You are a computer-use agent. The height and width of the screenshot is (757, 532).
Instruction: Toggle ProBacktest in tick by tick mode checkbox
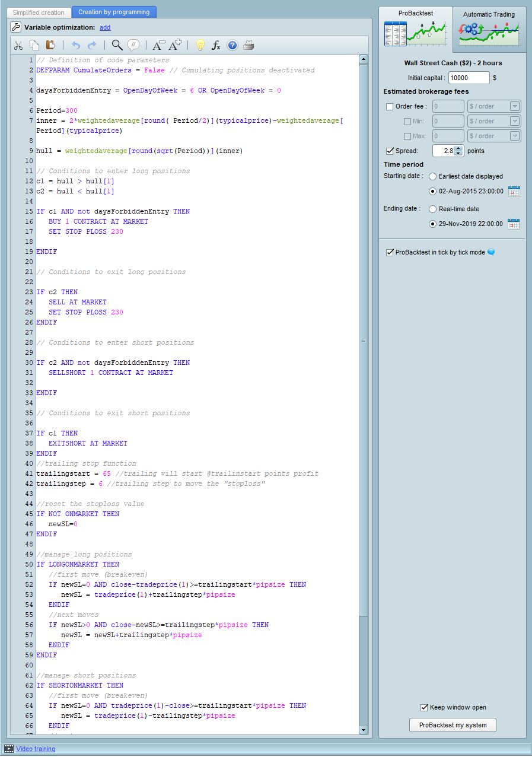tap(390, 252)
